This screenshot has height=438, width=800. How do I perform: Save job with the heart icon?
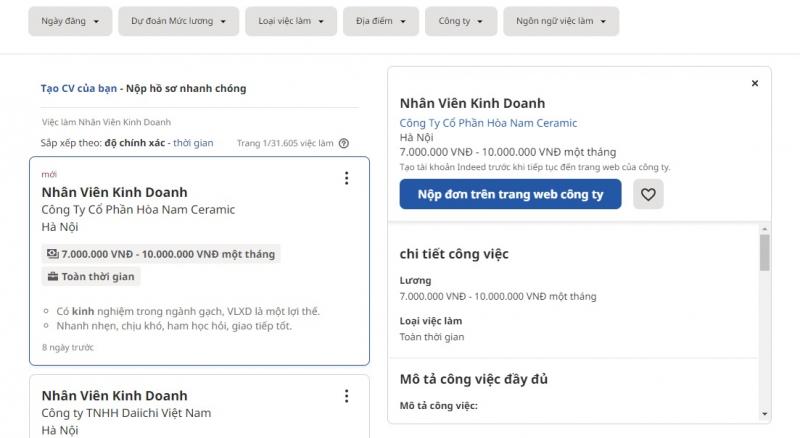pos(648,194)
